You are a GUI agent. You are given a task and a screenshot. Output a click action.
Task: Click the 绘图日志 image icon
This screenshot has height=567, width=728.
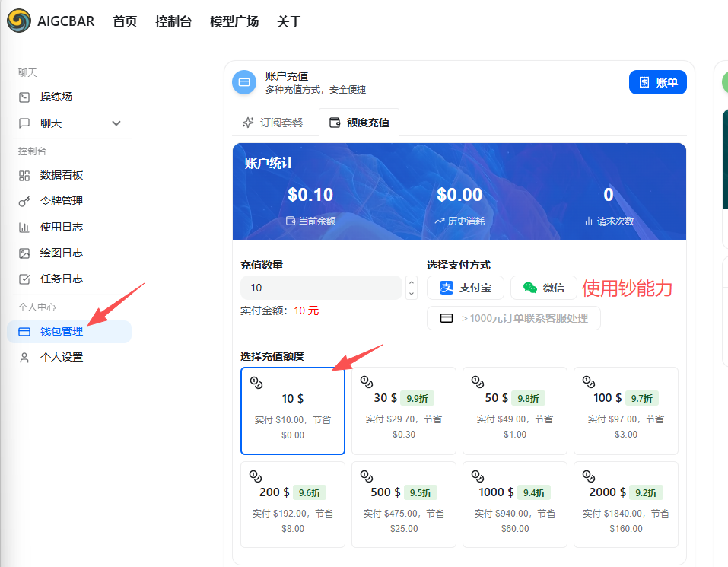24,253
